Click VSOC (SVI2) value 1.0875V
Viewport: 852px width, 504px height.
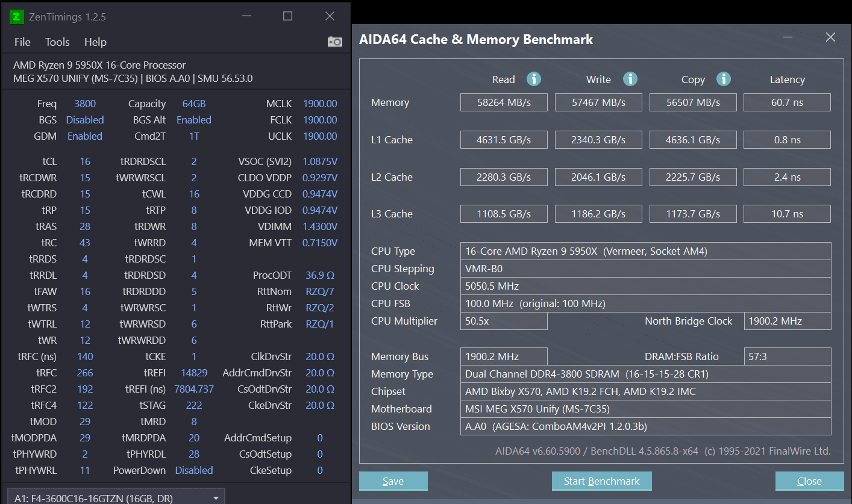(320, 161)
